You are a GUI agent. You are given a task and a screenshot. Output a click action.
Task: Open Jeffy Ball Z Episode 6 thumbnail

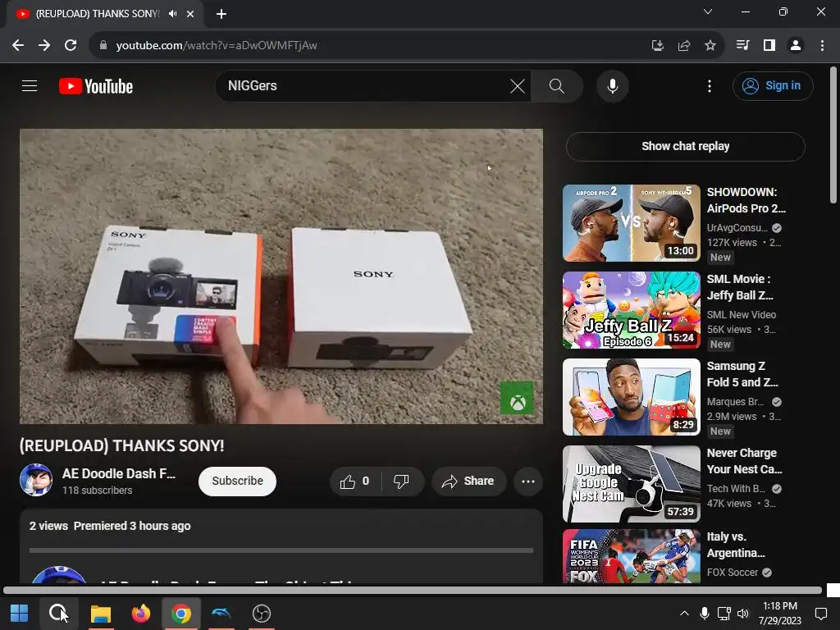point(631,310)
